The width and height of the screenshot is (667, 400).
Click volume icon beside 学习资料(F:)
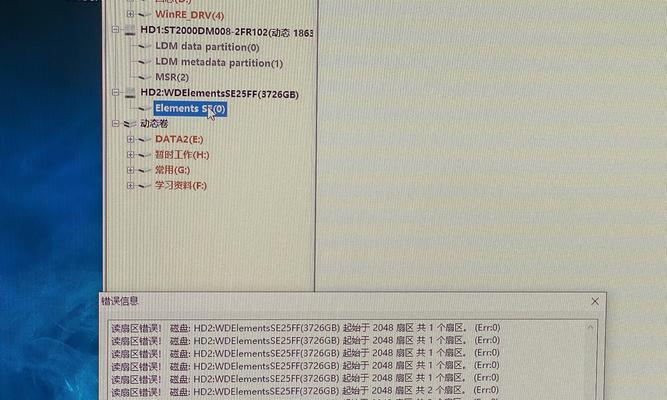click(145, 186)
